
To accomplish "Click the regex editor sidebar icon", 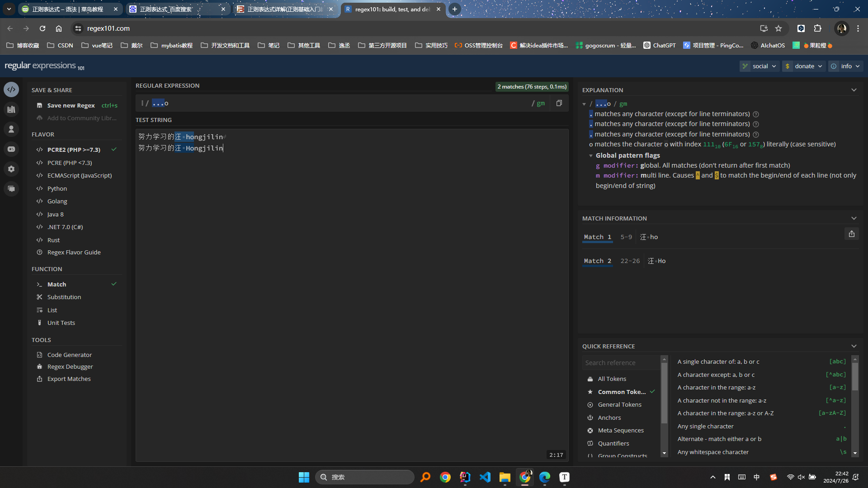I will tap(11, 89).
